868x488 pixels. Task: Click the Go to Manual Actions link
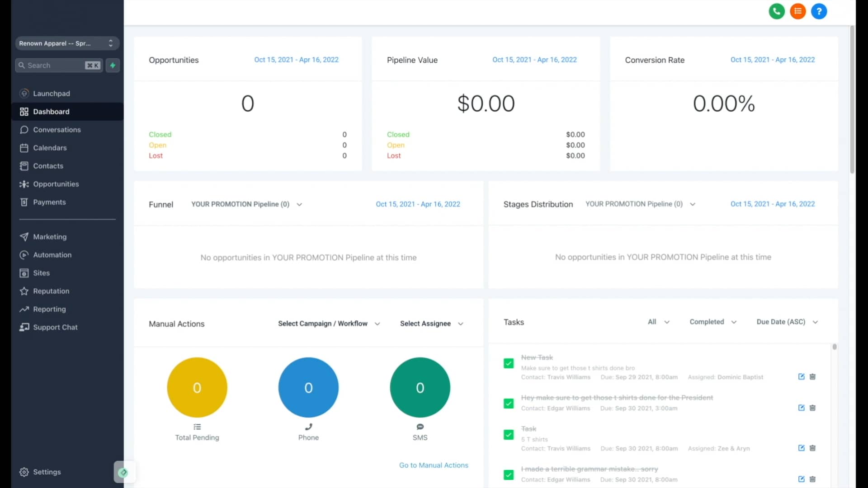[x=433, y=465]
